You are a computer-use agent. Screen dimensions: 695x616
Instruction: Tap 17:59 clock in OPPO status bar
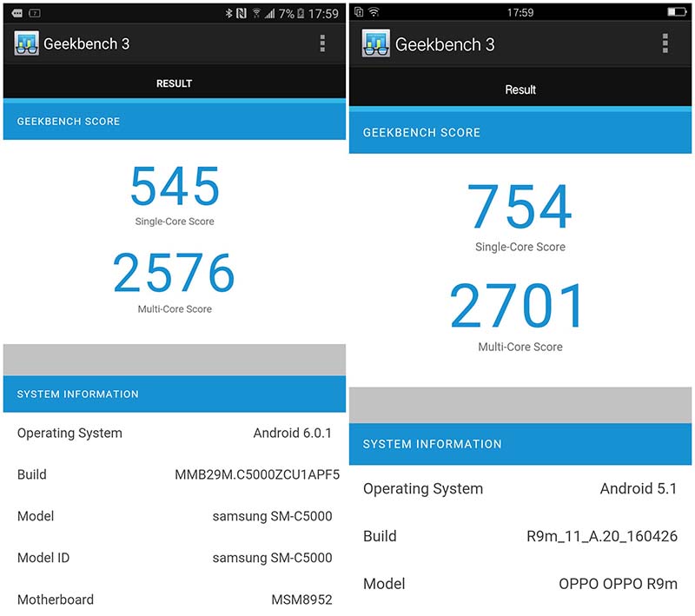click(520, 12)
